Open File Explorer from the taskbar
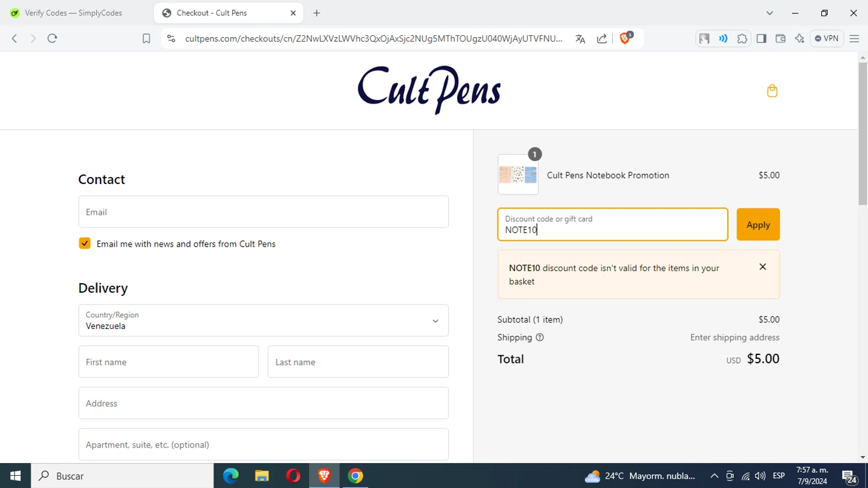 point(262,476)
